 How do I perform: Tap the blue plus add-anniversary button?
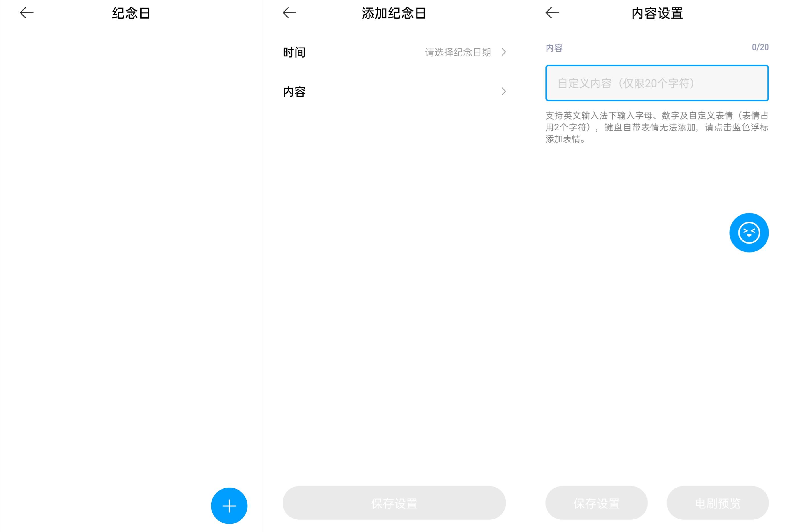[229, 506]
